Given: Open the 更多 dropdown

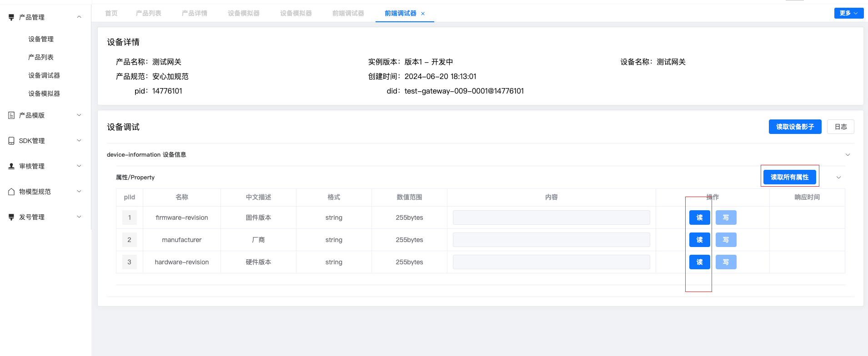Looking at the screenshot, I should [x=848, y=13].
